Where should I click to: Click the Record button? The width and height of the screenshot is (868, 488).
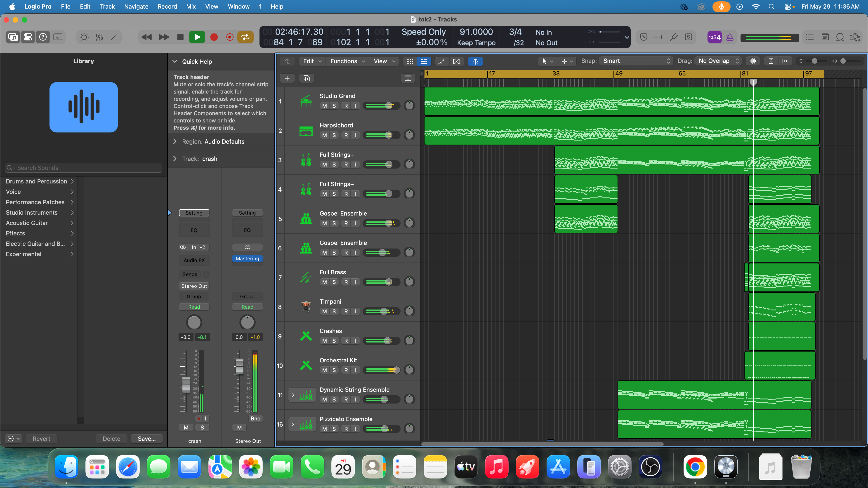point(214,37)
